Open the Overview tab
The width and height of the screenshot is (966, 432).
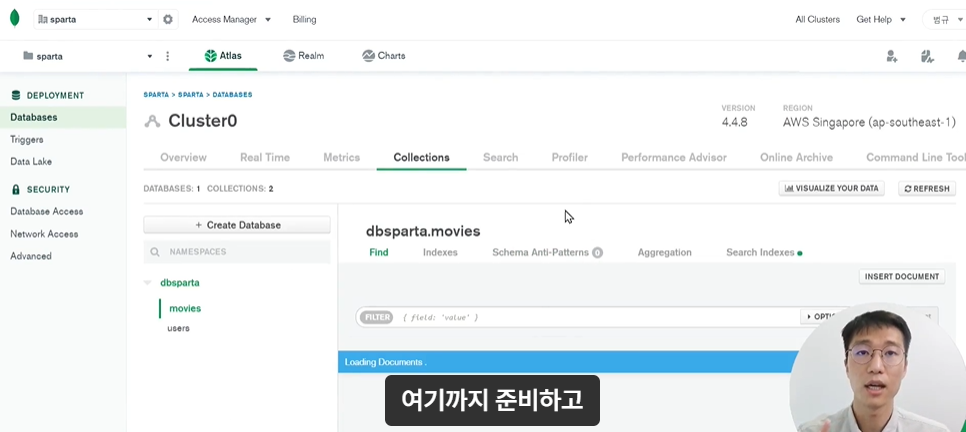tap(184, 157)
